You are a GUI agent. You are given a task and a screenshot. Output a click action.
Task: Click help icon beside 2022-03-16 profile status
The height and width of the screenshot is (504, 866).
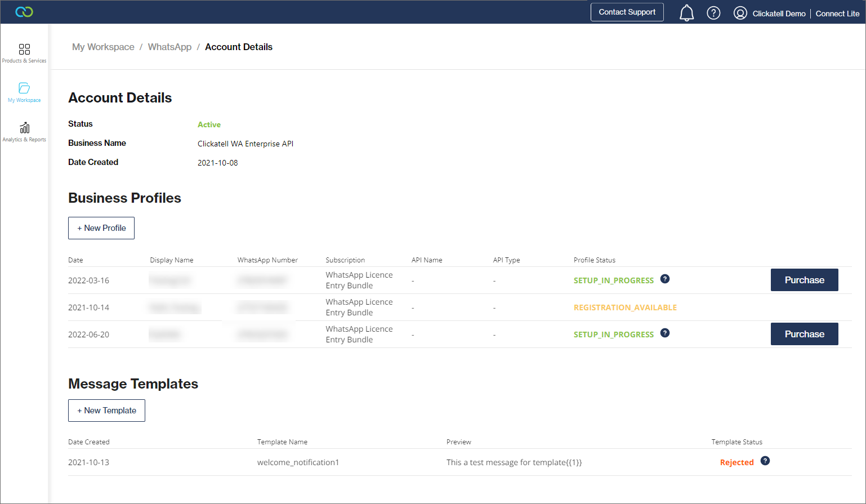point(665,279)
